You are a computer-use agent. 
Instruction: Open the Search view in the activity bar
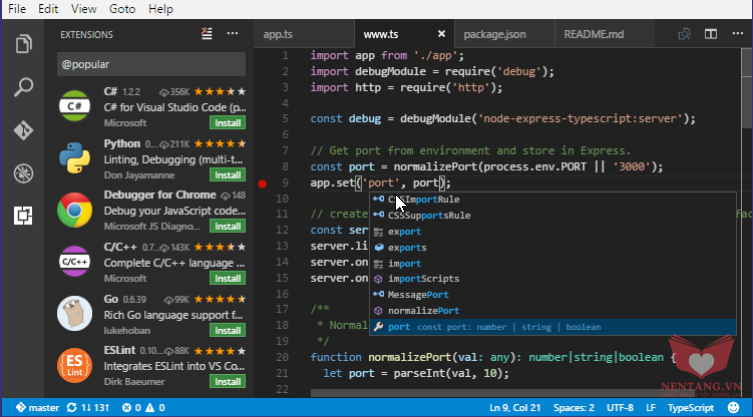pyautogui.click(x=22, y=87)
